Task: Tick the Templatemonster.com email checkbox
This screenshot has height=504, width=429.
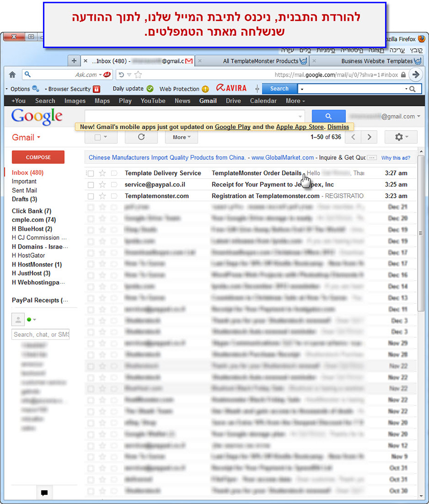Action: 91,196
